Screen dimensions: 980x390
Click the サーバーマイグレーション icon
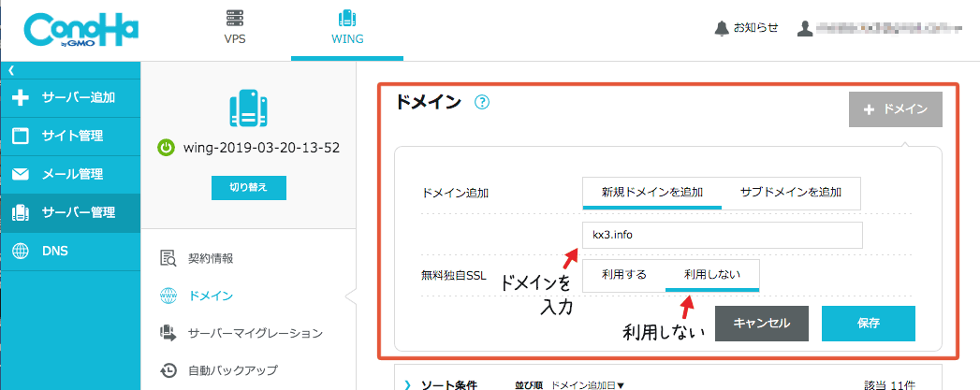point(168,333)
